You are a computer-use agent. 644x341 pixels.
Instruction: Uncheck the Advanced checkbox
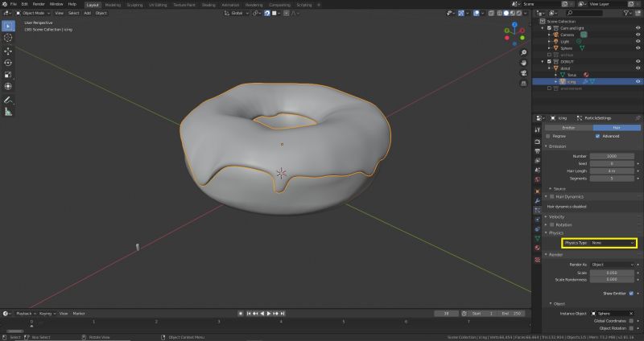[x=597, y=136]
